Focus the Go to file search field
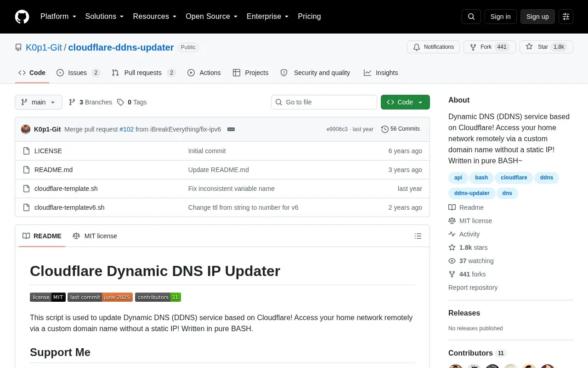Image resolution: width=588 pixels, height=368 pixels. click(324, 102)
